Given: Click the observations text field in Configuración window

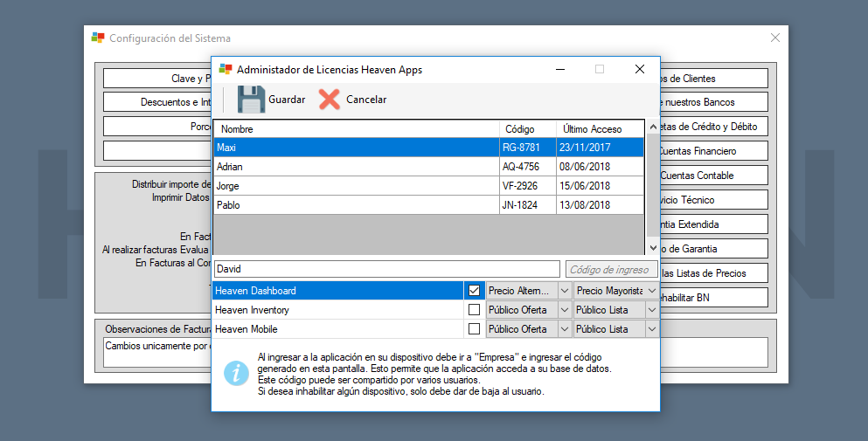Looking at the screenshot, I should click(157, 353).
